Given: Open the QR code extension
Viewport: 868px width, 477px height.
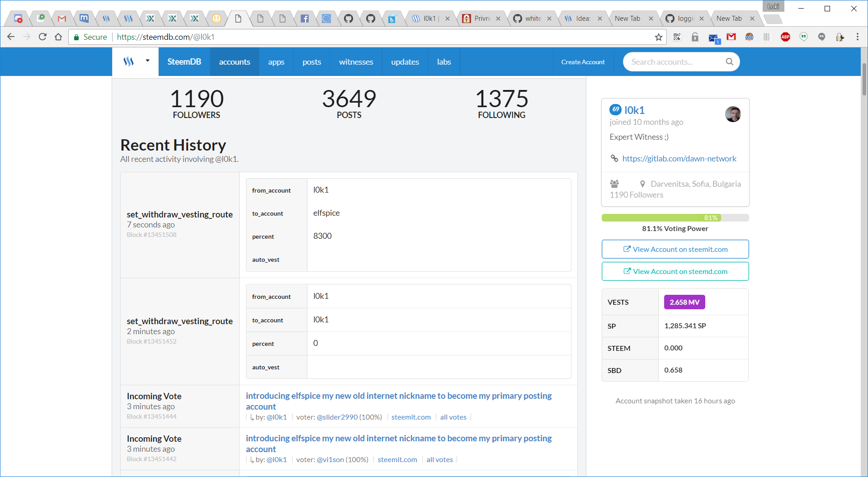Looking at the screenshot, I should 677,37.
